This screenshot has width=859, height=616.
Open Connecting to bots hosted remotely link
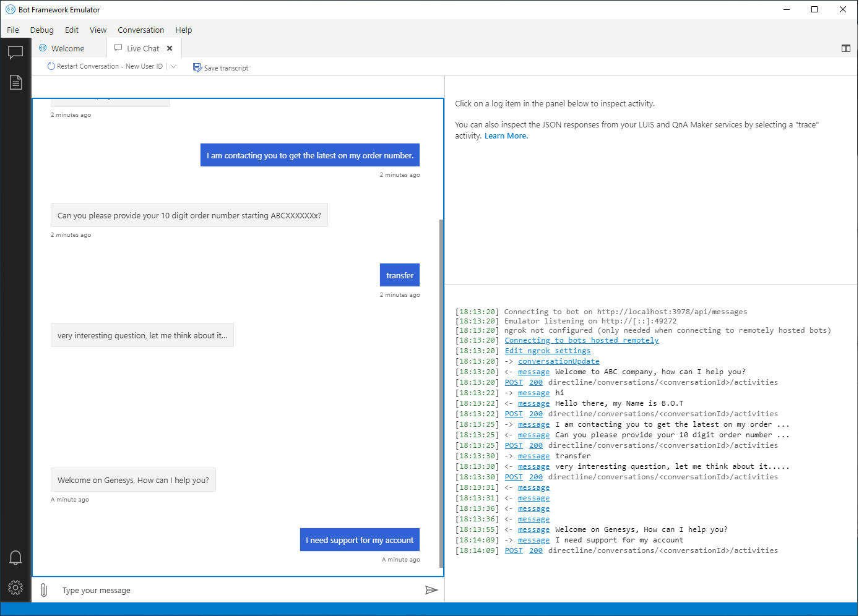pyautogui.click(x=582, y=340)
